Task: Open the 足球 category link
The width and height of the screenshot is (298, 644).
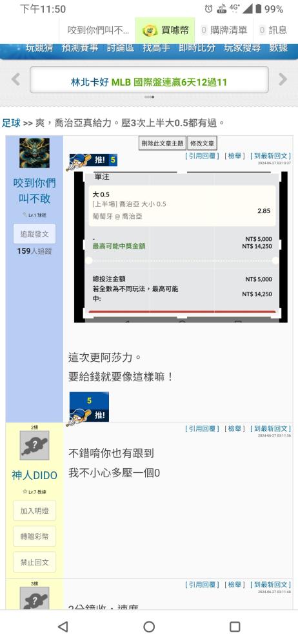Action: click(x=11, y=123)
